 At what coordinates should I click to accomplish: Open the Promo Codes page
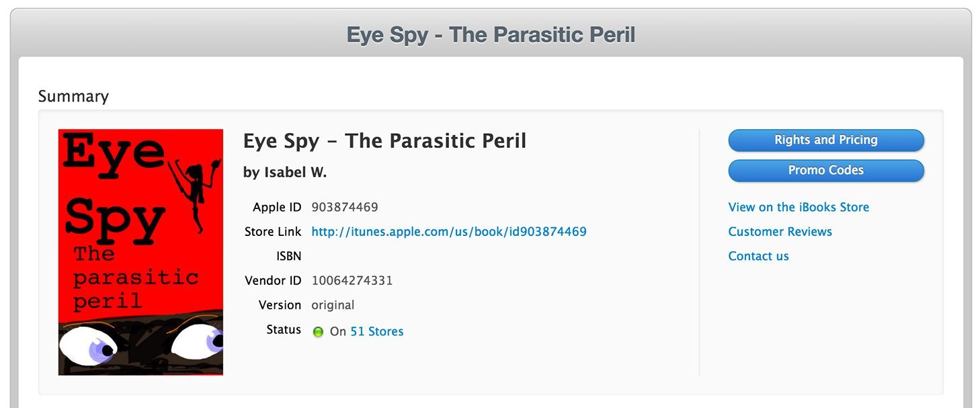pyautogui.click(x=826, y=170)
